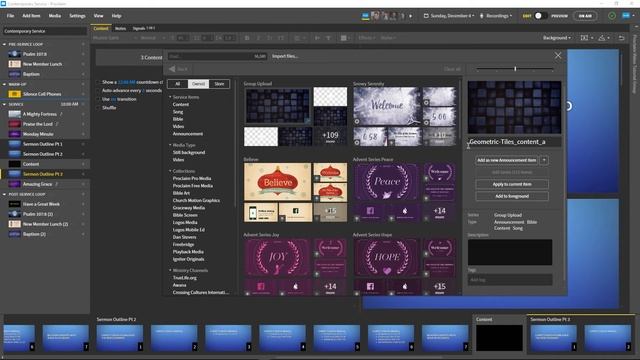Enable the Use transition checkbox
This screenshot has width=640, height=360.
99,99
